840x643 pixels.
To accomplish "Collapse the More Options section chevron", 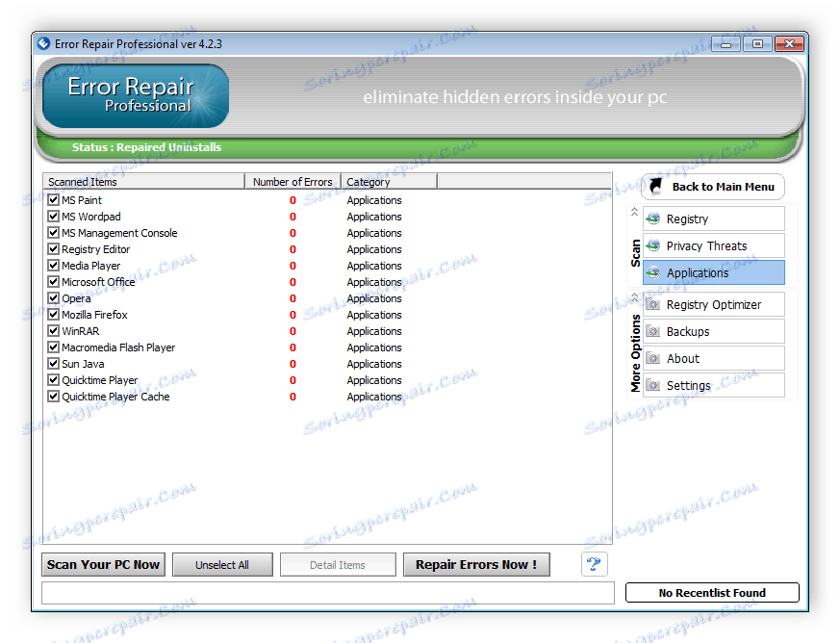I will coord(634,296).
